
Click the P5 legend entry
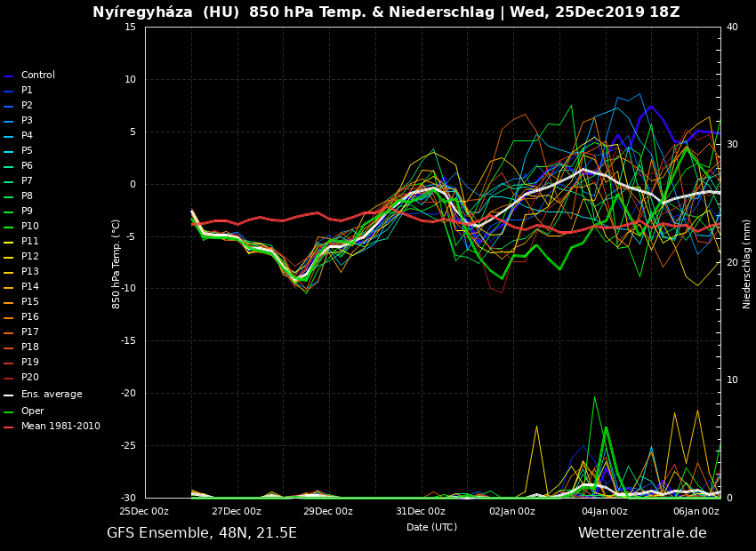(x=27, y=151)
